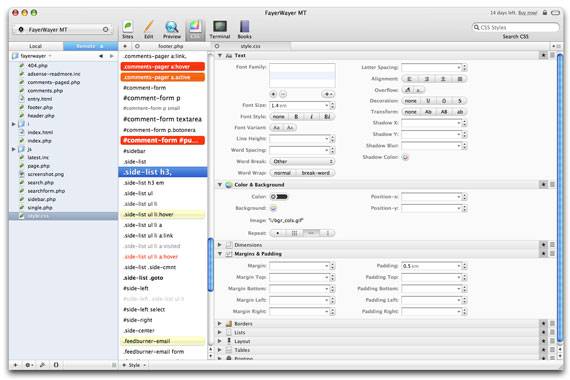The image size is (570, 380).
Task: Click the Letter Spacing input field
Action: [431, 68]
